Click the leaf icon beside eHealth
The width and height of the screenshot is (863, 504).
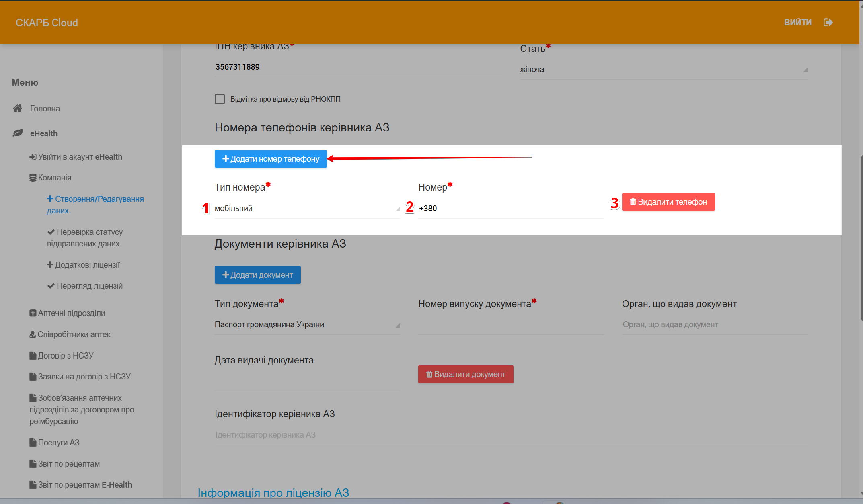tap(18, 133)
